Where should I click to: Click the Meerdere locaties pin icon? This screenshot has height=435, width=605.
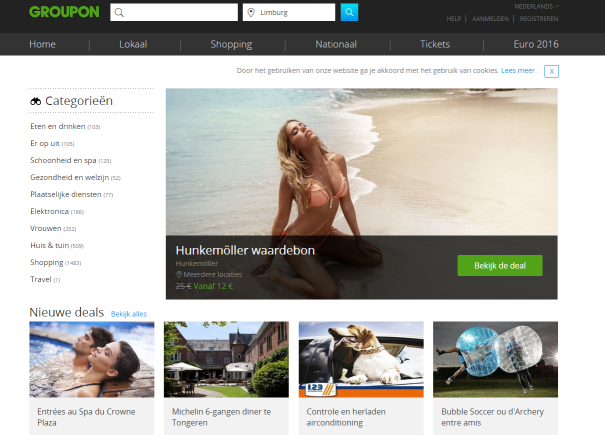tap(179, 274)
